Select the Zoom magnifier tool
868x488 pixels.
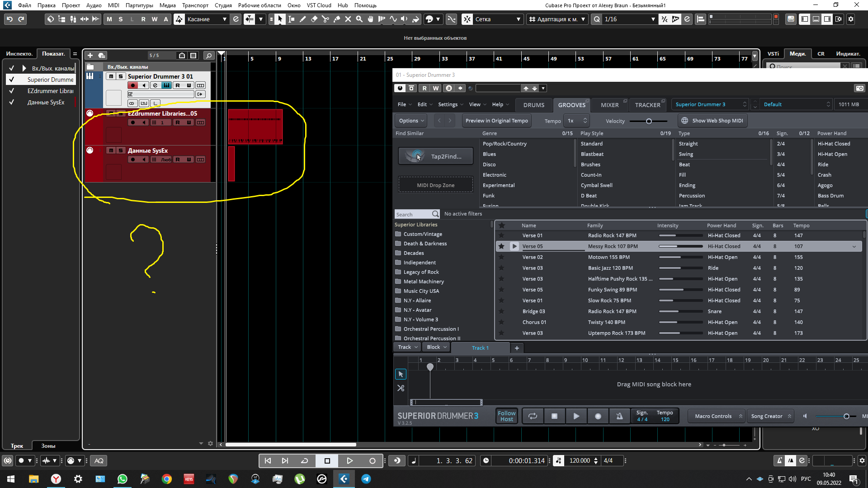[359, 19]
